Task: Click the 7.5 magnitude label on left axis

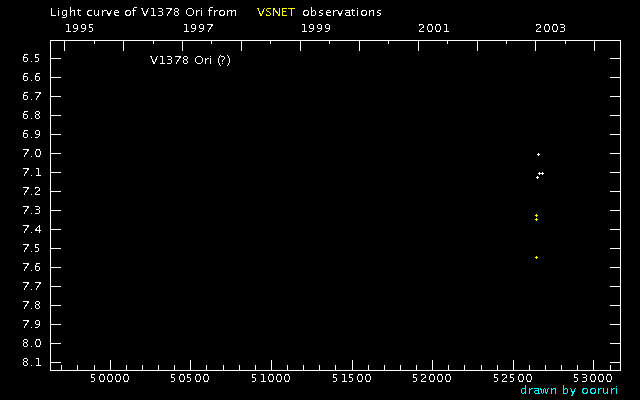Action: pyautogui.click(x=30, y=248)
